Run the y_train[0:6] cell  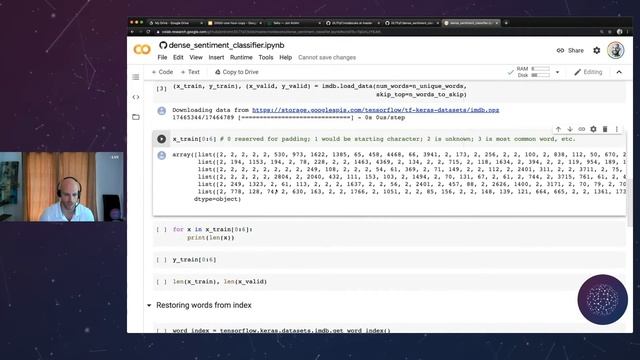click(162, 260)
